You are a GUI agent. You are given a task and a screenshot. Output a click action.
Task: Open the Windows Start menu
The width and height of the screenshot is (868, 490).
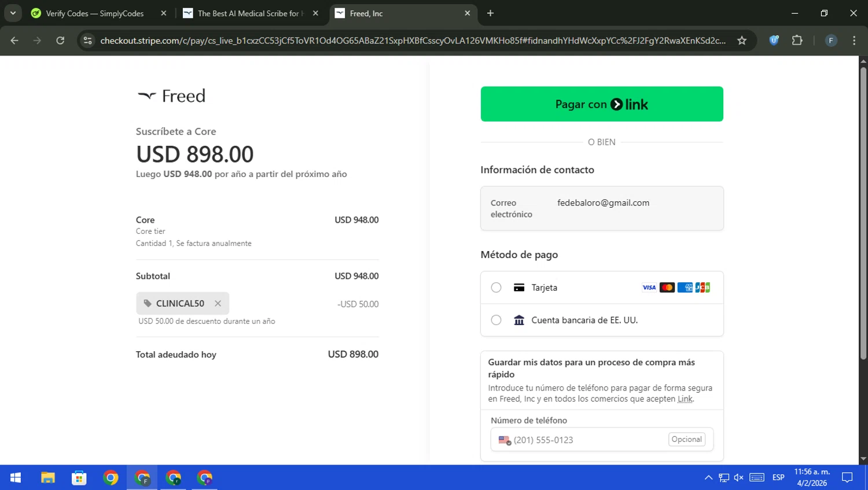tap(16, 478)
